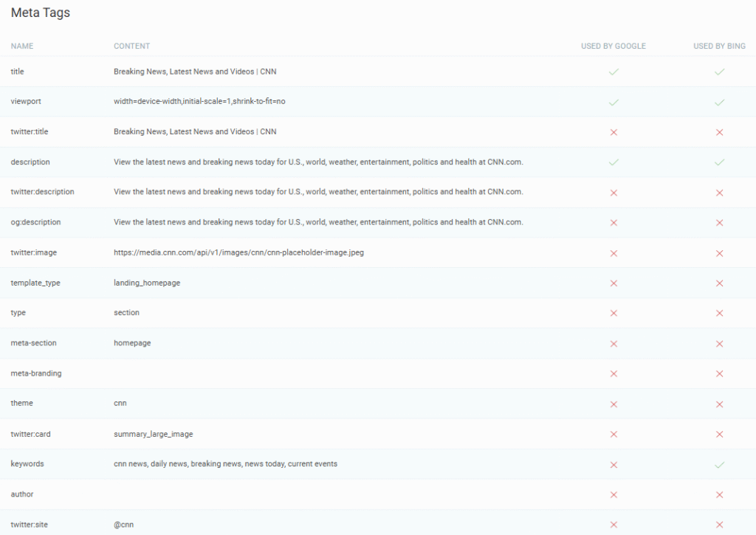756x535 pixels.
Task: Click the USED BY BING column header
Action: (x=719, y=46)
